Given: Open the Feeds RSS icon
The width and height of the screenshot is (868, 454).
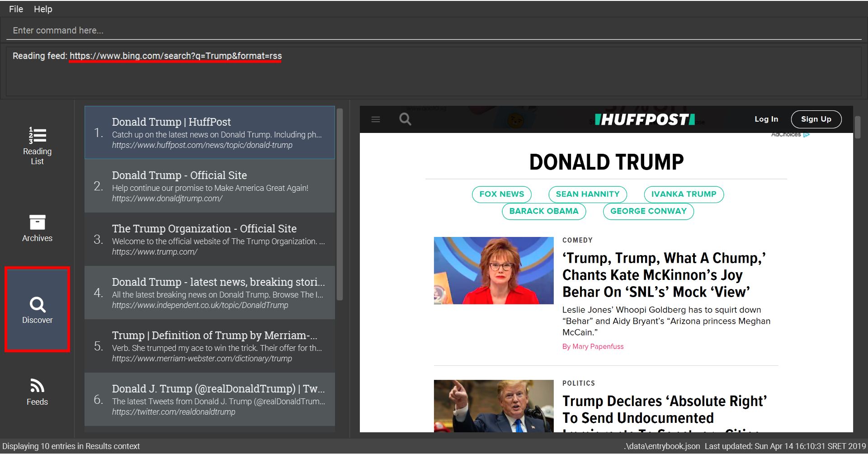Looking at the screenshot, I should tap(38, 386).
